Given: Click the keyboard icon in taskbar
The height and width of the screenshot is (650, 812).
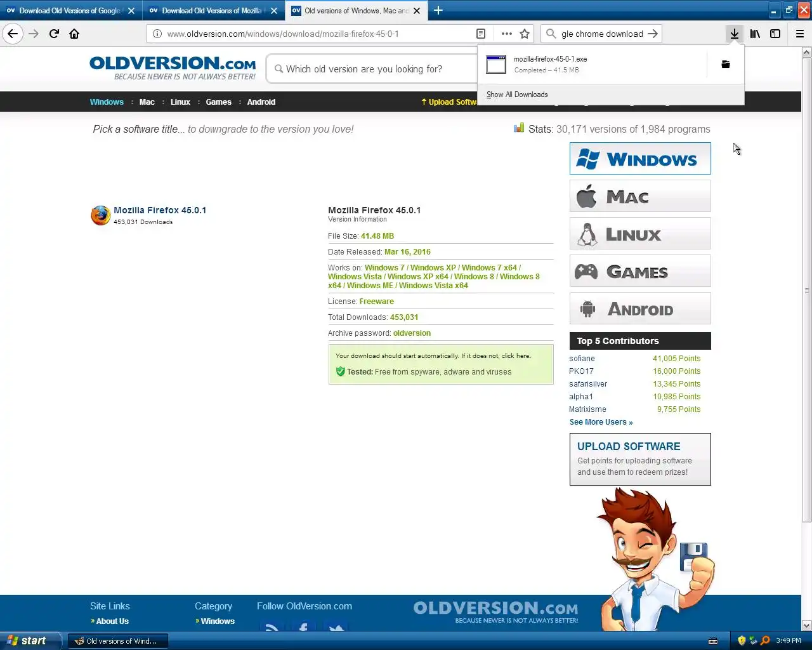Looking at the screenshot, I should tap(713, 640).
